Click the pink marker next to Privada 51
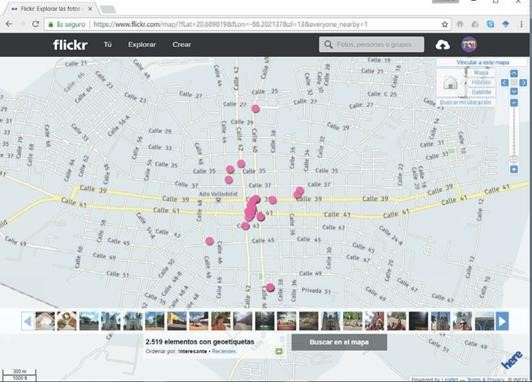 point(270,288)
